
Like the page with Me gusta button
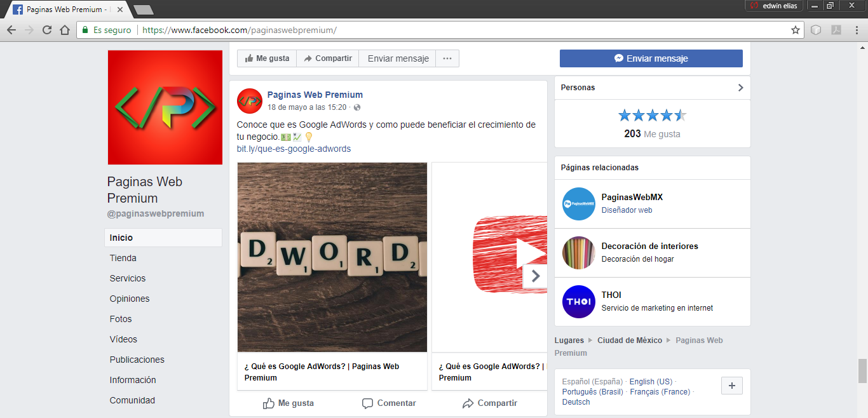click(x=267, y=58)
